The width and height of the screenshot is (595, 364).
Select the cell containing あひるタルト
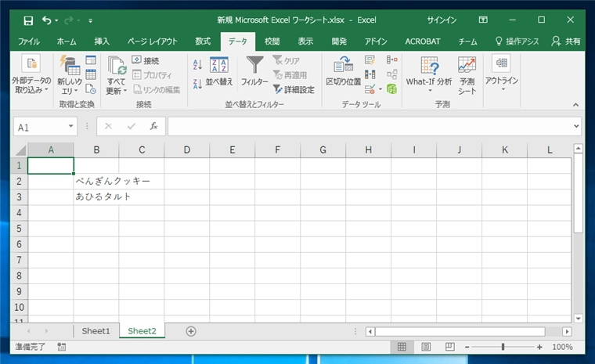tap(96, 197)
